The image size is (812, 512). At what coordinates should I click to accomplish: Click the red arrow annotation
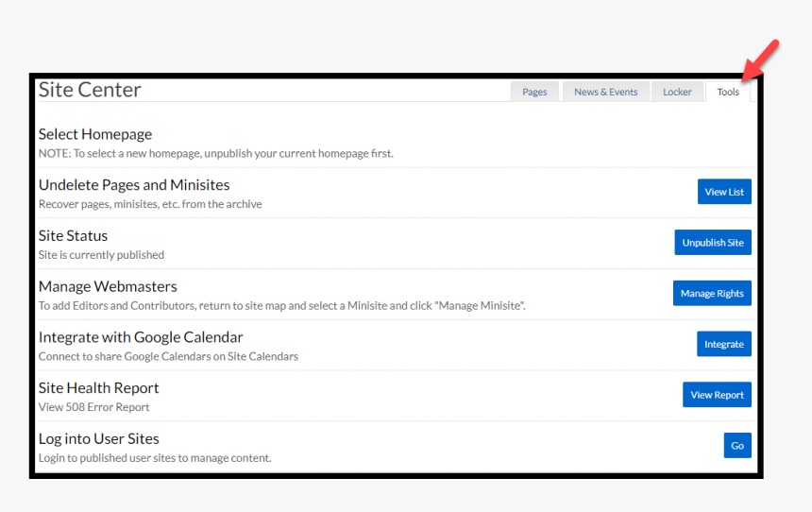(761, 61)
